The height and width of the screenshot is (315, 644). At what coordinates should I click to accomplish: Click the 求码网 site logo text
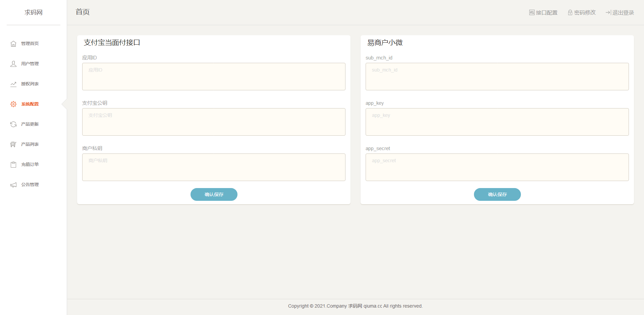click(34, 12)
